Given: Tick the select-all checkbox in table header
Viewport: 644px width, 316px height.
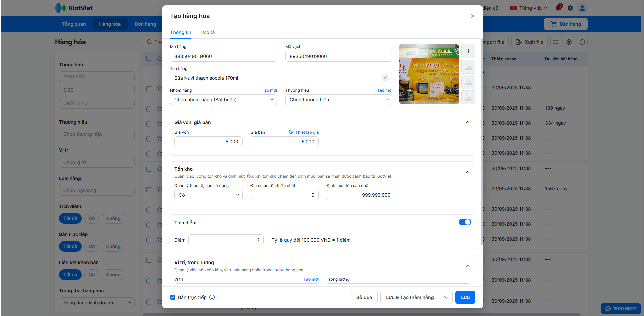Looking at the screenshot, I should [149, 58].
